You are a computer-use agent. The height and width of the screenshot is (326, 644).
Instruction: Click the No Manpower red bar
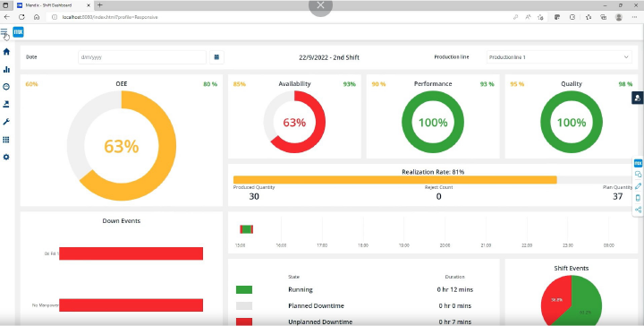[131, 305]
